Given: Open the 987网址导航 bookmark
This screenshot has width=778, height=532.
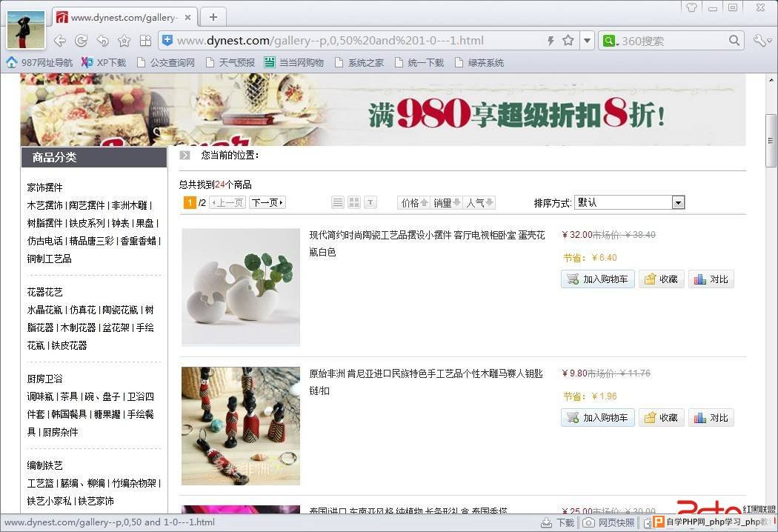Looking at the screenshot, I should [39, 62].
